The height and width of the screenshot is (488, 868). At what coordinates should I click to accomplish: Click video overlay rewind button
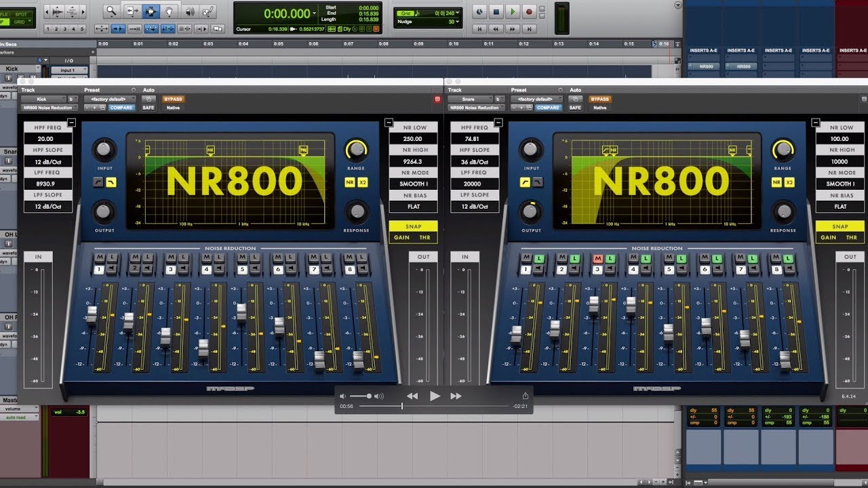[x=412, y=396]
